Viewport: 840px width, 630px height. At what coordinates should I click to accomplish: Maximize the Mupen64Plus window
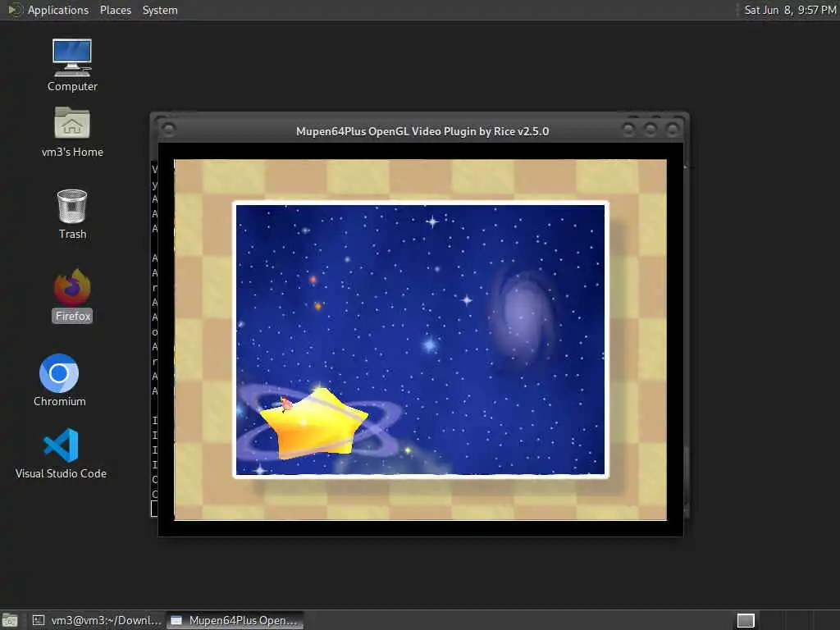pyautogui.click(x=651, y=129)
